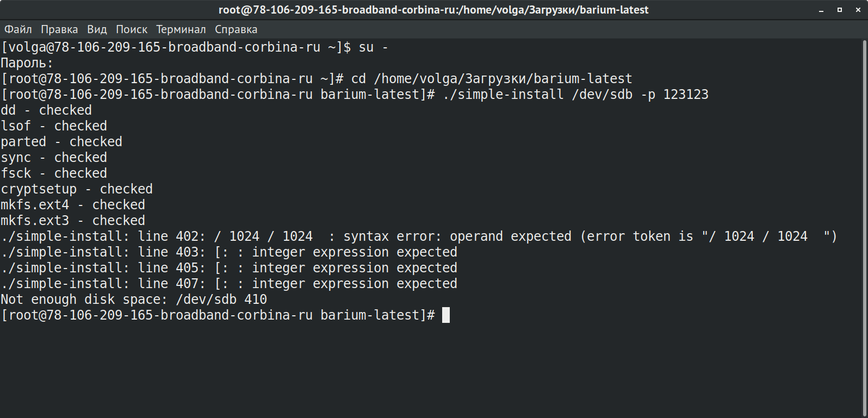This screenshot has width=868, height=418.
Task: Click the "Пароль:" password prompt line
Action: (27, 63)
